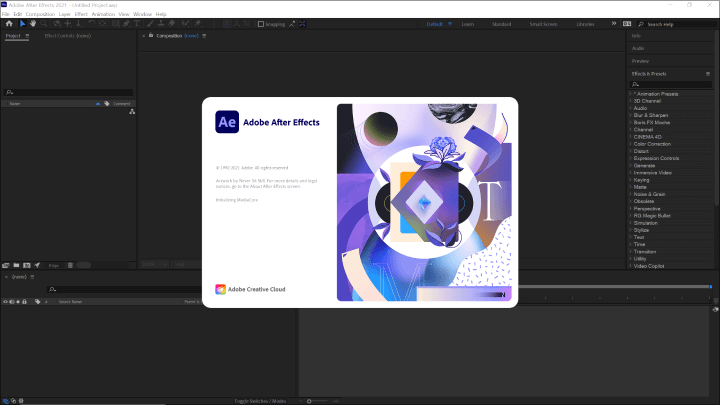
Task: Select the Puppet Pin tool
Action: (198, 23)
